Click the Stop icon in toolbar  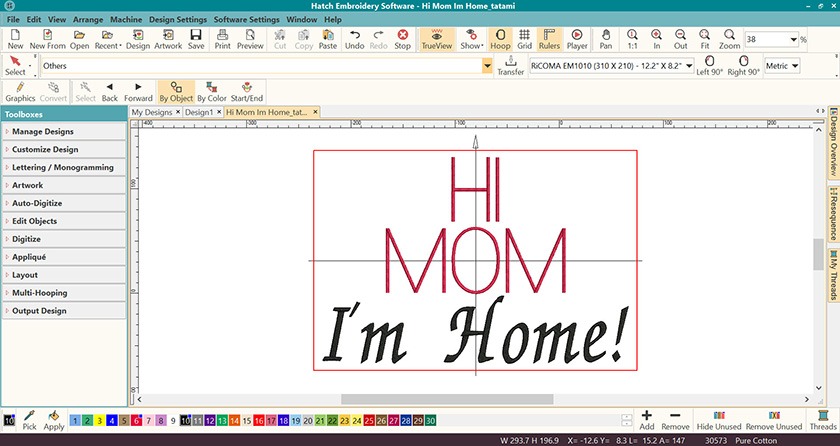click(x=402, y=39)
